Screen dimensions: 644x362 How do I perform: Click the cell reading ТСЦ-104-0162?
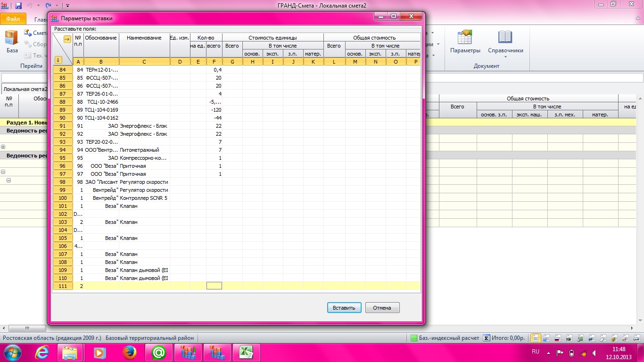(x=101, y=118)
